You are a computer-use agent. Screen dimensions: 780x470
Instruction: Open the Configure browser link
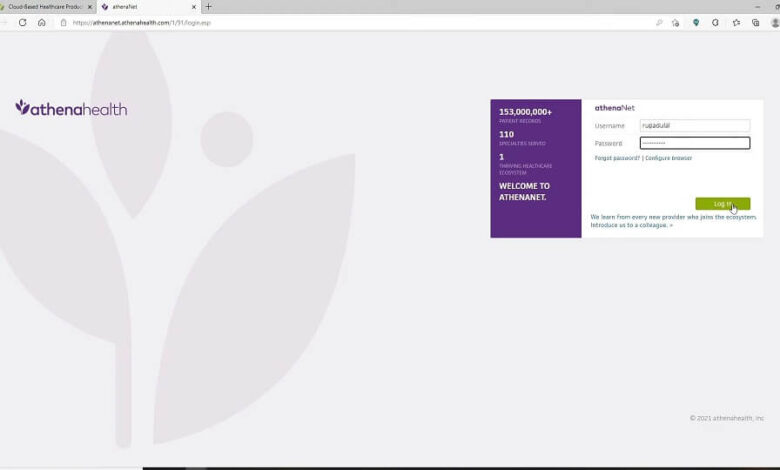[x=669, y=158]
